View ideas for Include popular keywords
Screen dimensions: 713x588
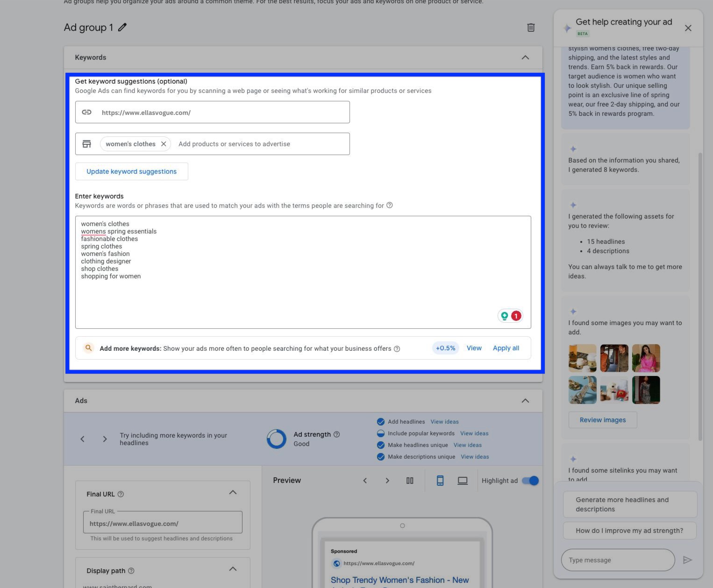[x=474, y=433]
